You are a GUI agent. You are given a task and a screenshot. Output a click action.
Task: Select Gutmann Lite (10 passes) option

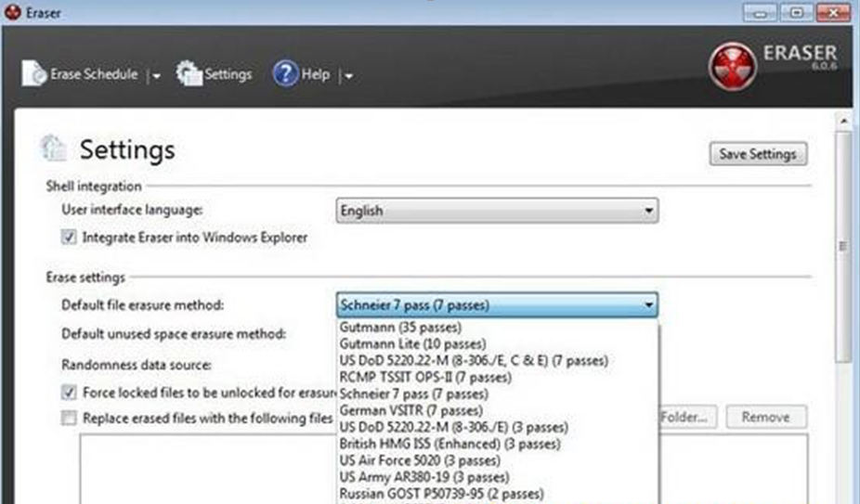497,343
